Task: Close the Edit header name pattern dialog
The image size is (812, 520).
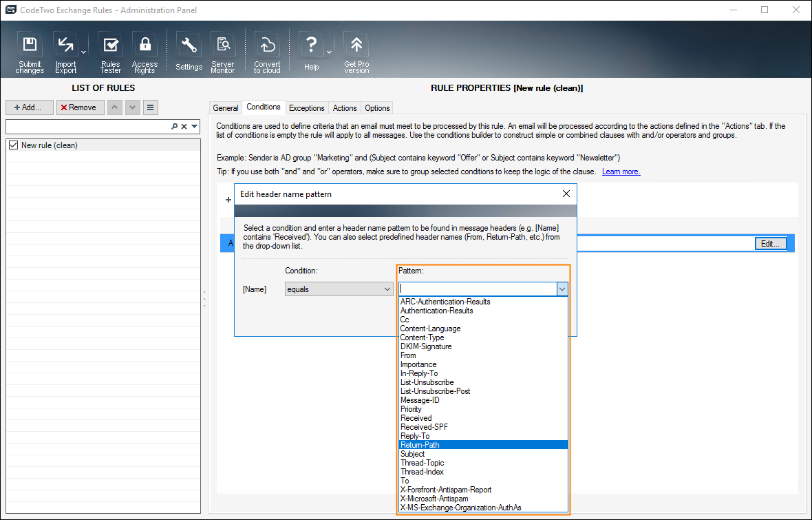Action: (x=566, y=194)
